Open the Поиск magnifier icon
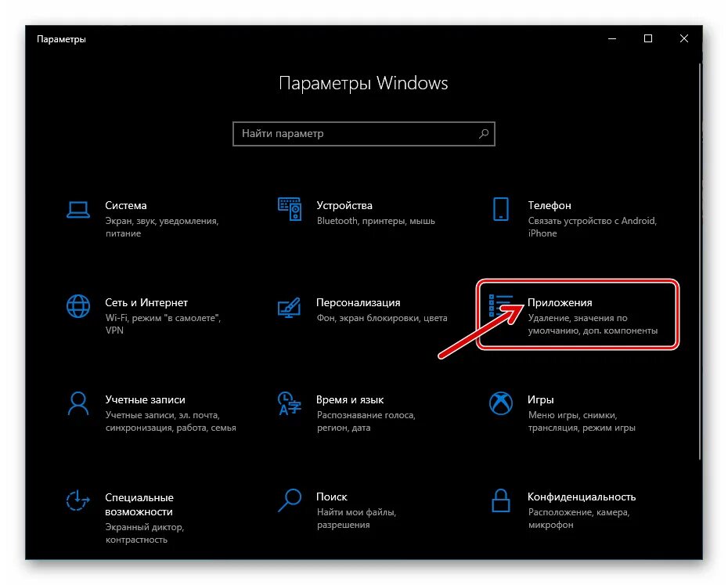The width and height of the screenshot is (728, 585). (x=290, y=500)
